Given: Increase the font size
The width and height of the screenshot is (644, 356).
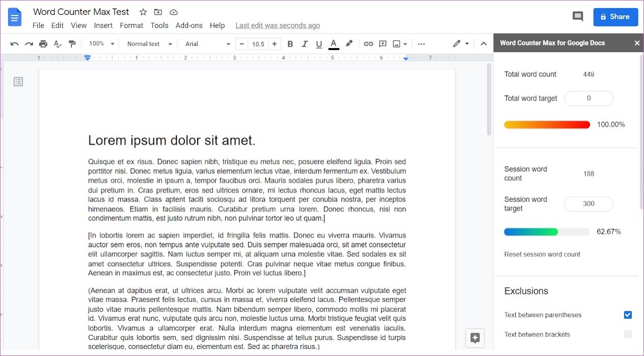Looking at the screenshot, I should coord(275,44).
